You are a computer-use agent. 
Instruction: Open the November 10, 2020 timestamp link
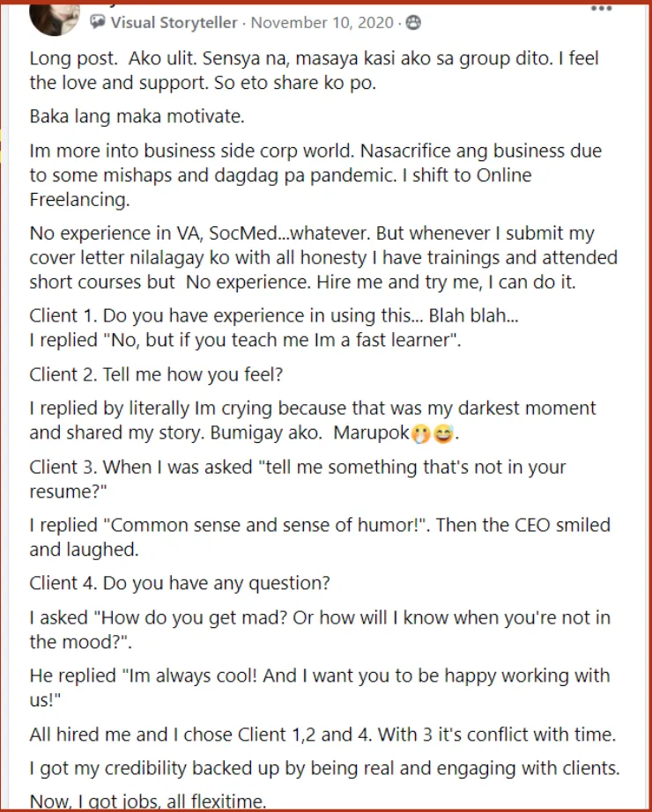322,23
